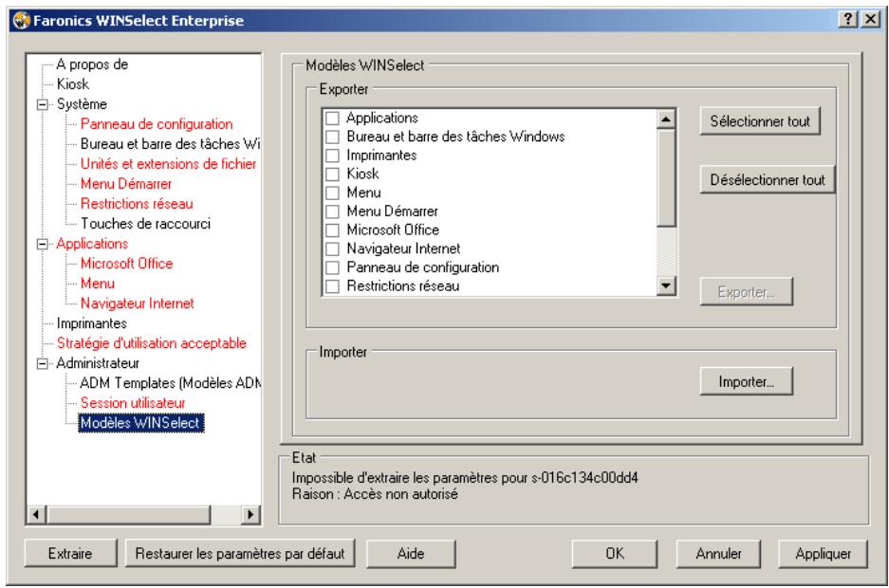Collapse the Applications tree node

click(x=42, y=244)
